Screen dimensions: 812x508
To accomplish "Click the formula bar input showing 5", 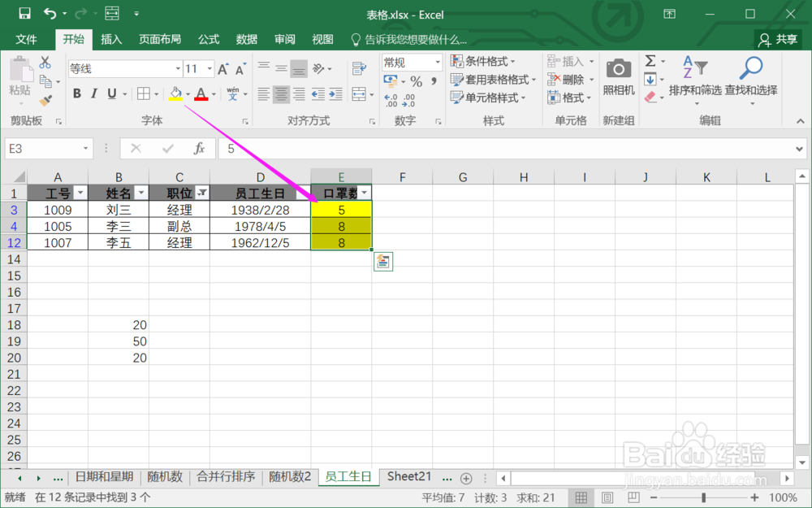I will click(506, 149).
